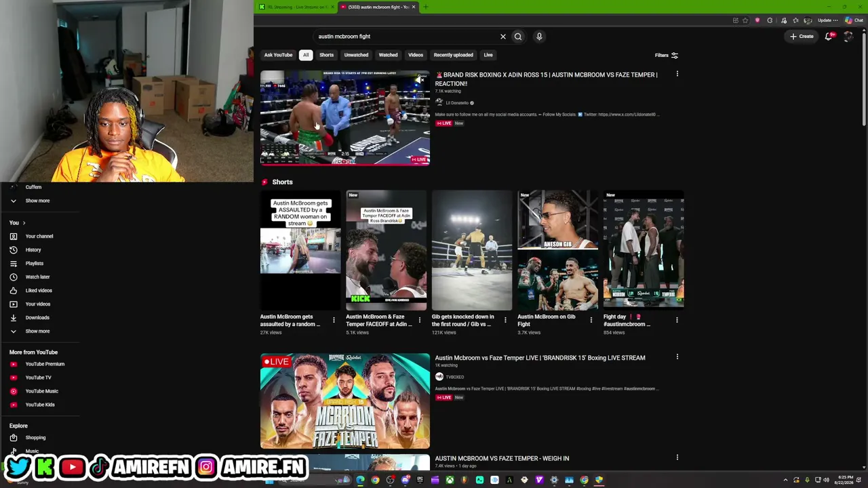Open the YouTube account avatar menu

pyautogui.click(x=848, y=37)
